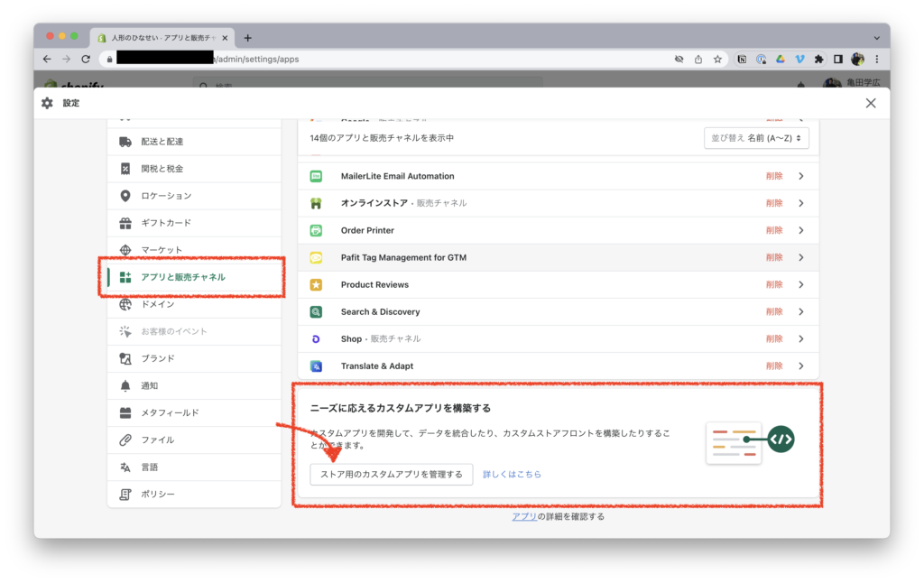This screenshot has height=583, width=924.
Task: Open the 詳しくはこちら link
Action: click(513, 475)
